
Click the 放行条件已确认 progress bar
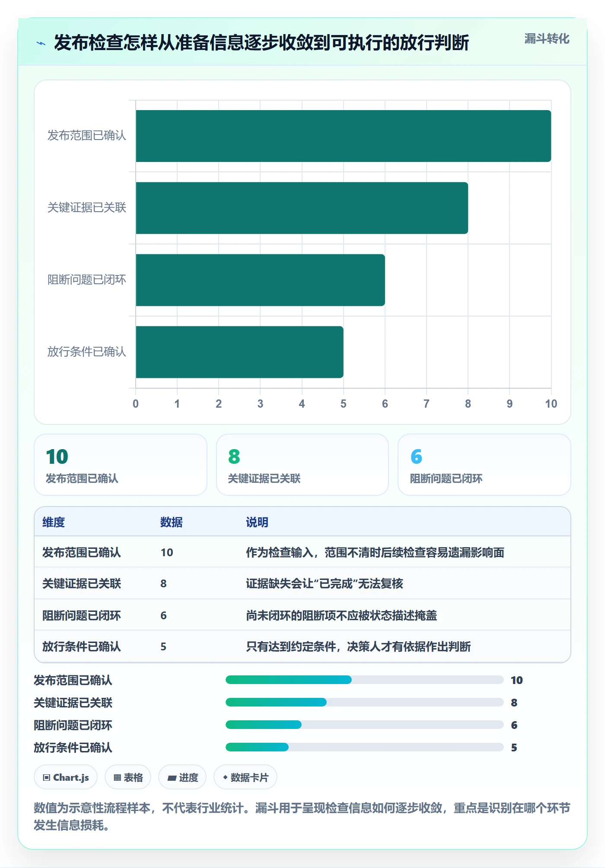point(365,747)
